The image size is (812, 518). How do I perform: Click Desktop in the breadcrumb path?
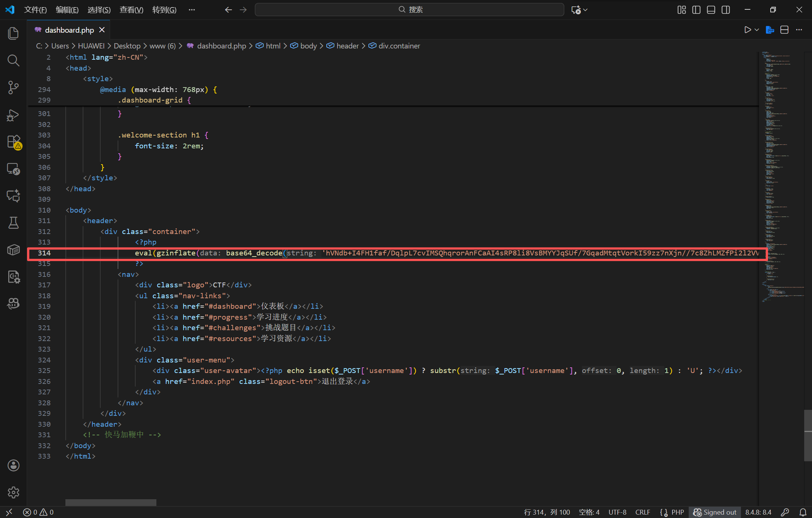127,46
